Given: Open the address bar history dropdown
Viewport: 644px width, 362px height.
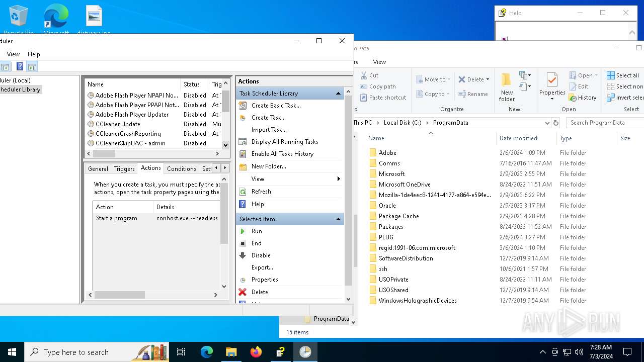Looking at the screenshot, I should pos(547,123).
